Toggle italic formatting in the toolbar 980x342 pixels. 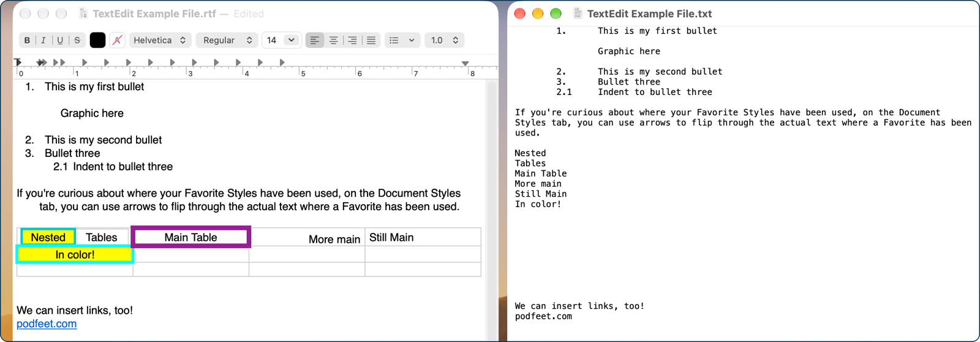point(43,40)
